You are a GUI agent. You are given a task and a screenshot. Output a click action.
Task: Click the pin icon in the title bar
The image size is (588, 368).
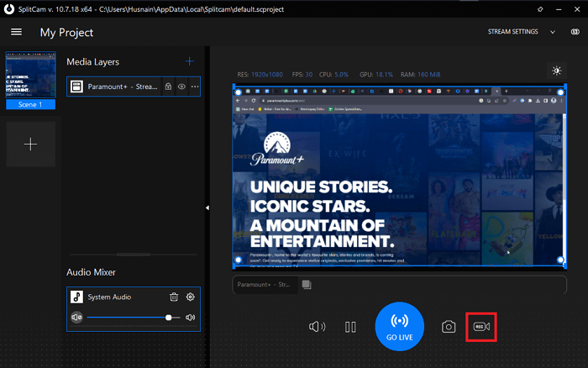pos(540,9)
